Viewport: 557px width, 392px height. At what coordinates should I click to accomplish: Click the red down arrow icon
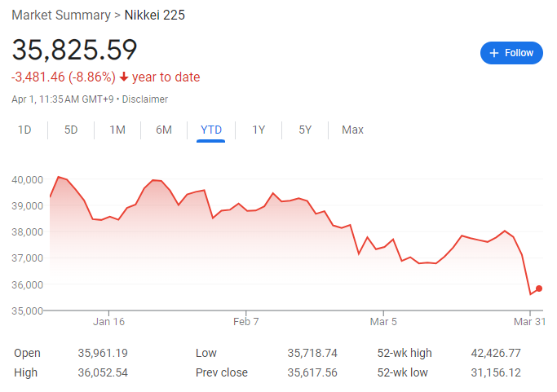[x=124, y=77]
